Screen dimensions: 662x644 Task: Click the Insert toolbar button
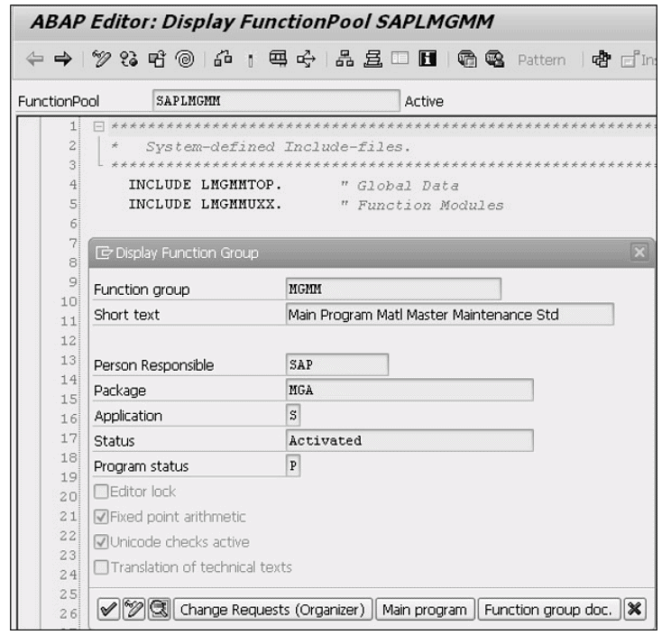coord(639,60)
